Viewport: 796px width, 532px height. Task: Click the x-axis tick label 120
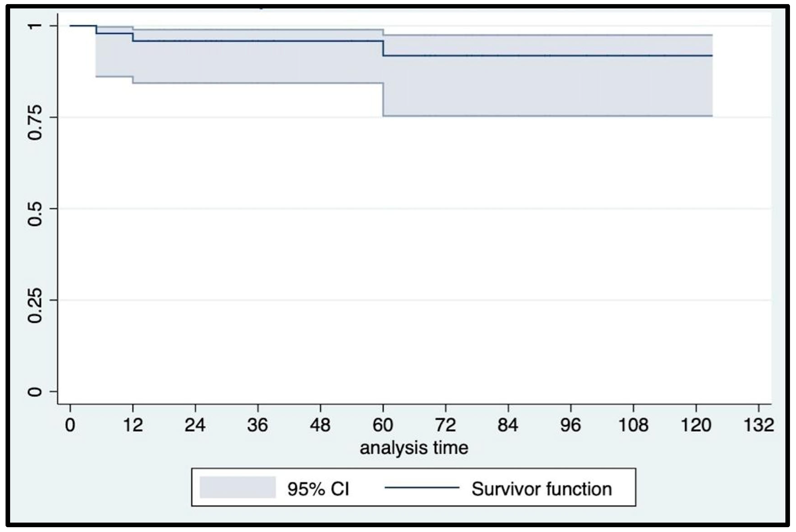click(696, 425)
